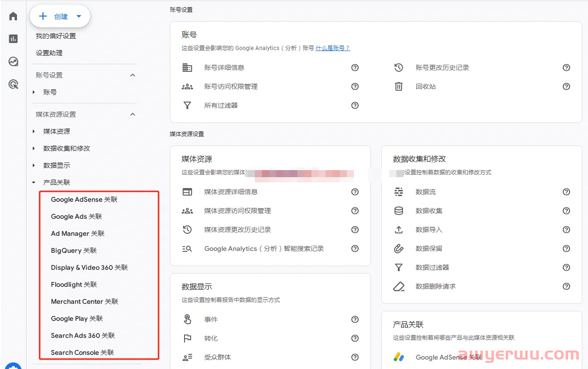Open the Reports bar chart icon

[x=13, y=39]
